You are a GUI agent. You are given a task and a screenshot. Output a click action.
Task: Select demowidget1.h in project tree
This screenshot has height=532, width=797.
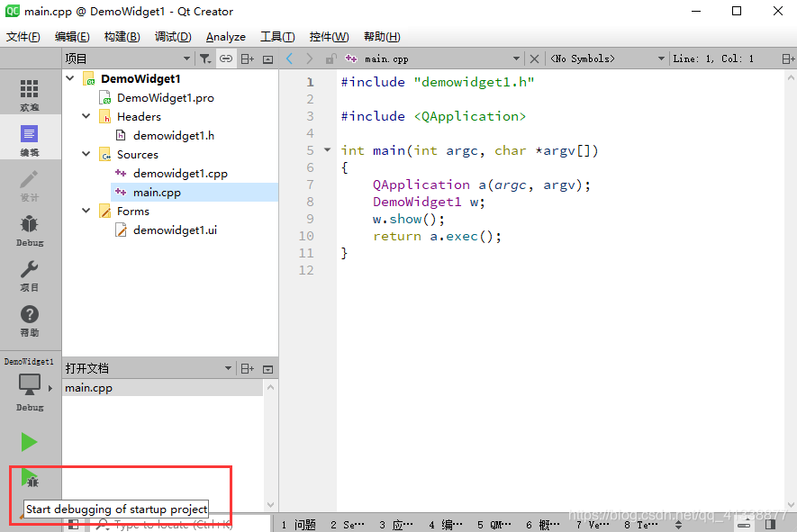tap(173, 135)
